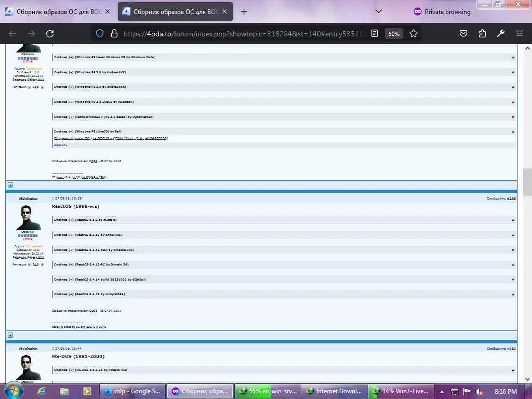Open message number link of the ReactOS post
The width and height of the screenshot is (532, 399).
511,198
